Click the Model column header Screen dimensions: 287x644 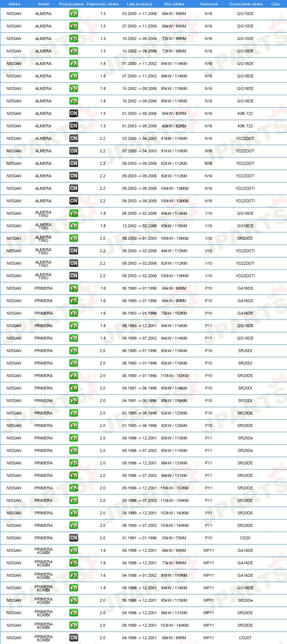[44, 4]
